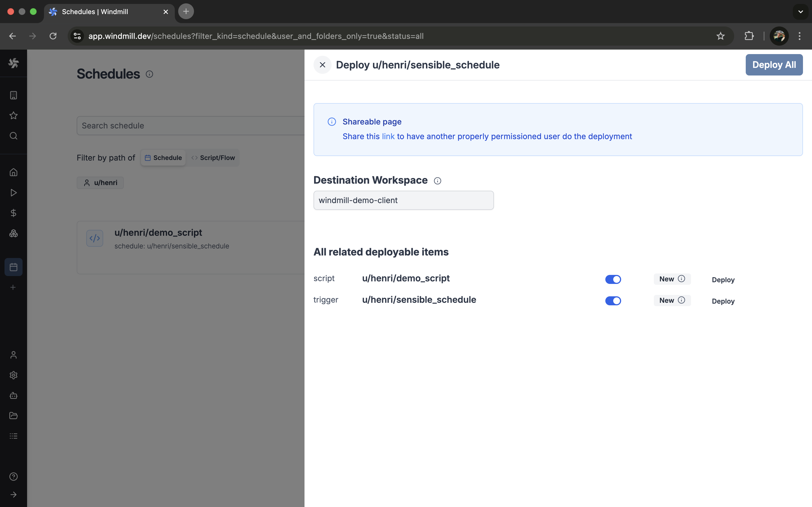Open the Destination Workspace windmill-demo-client selector
The image size is (812, 507).
tap(403, 200)
